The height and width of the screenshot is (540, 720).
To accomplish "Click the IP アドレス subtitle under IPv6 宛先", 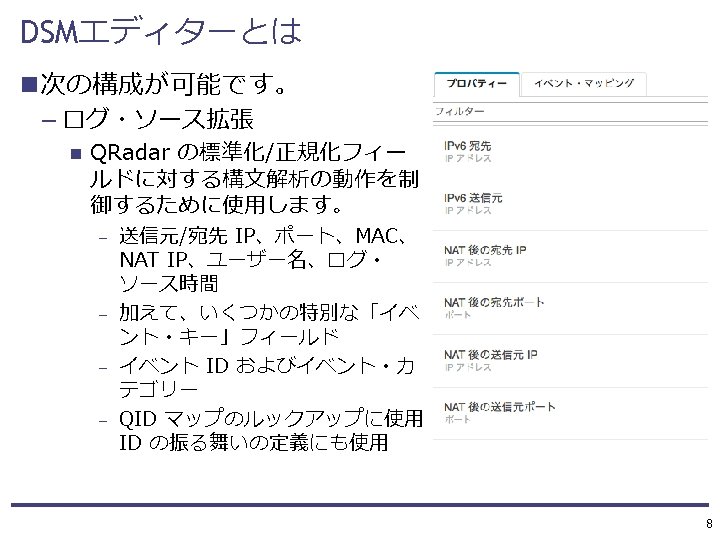I will click(x=468, y=158).
